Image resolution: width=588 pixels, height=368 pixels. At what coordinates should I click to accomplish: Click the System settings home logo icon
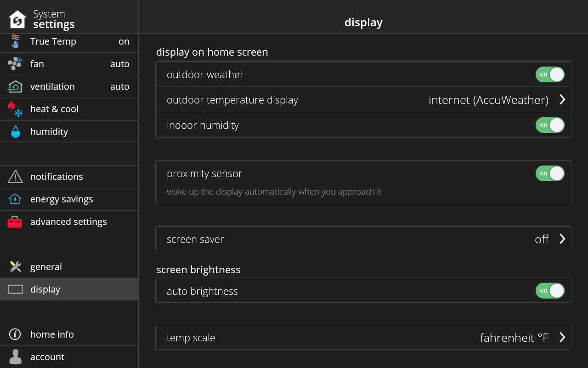pyautogui.click(x=17, y=19)
